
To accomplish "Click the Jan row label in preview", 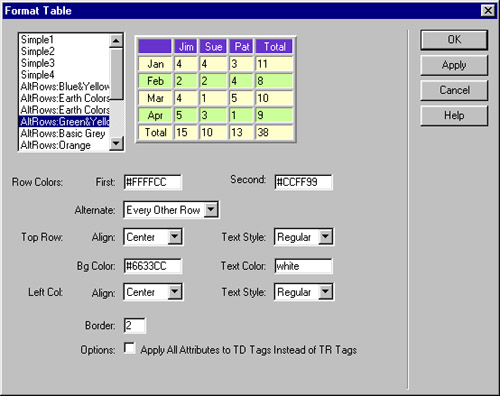I will coord(155,64).
